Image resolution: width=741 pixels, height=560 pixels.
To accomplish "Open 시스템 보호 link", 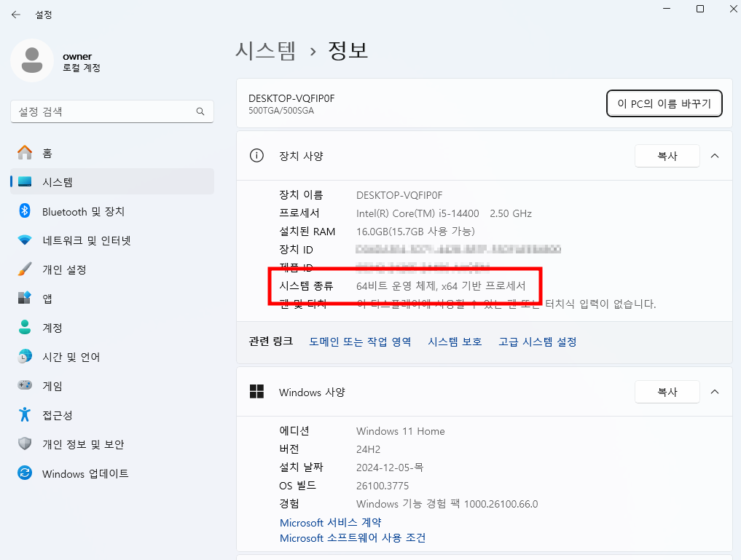I will [455, 342].
